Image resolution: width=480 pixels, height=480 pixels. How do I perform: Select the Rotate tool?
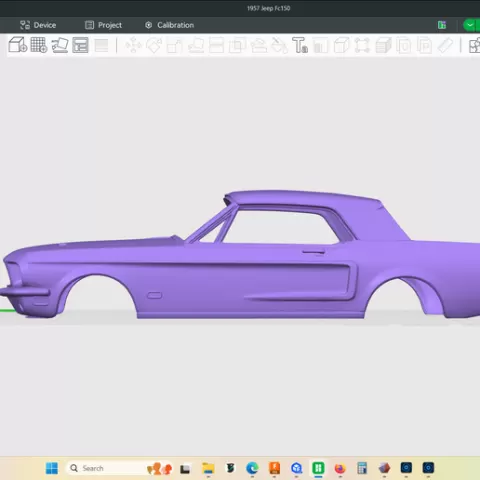coord(154,45)
